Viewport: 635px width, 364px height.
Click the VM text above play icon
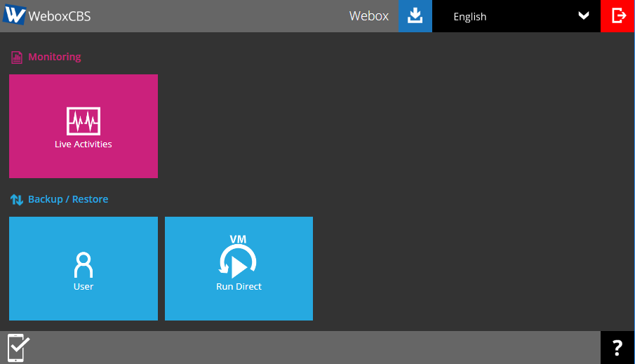pos(239,240)
